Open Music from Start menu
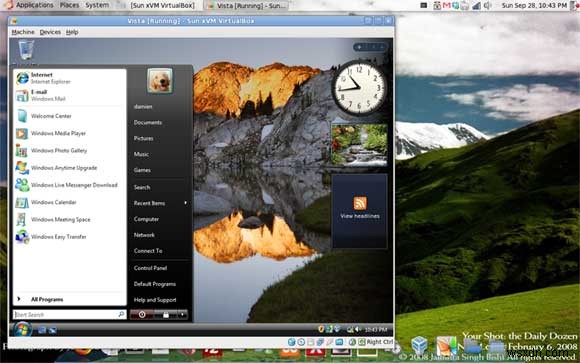Viewport: 580px width, 363px height. 141,154
